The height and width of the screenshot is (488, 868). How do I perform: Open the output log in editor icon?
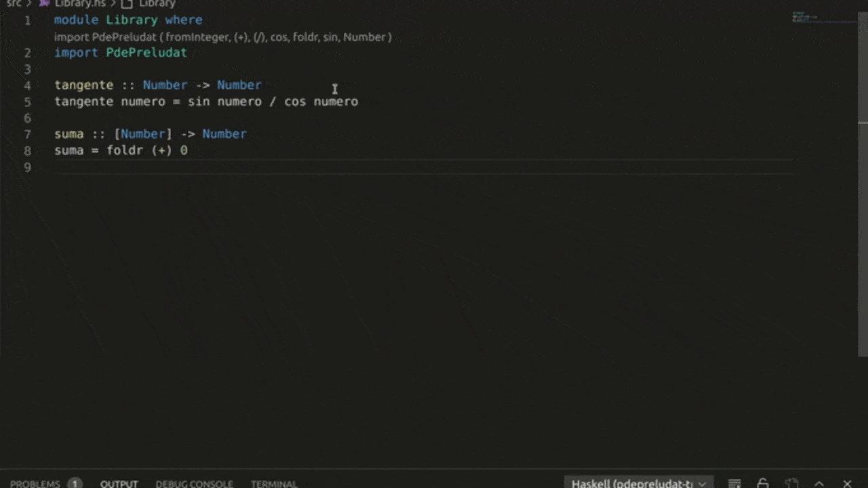point(791,483)
